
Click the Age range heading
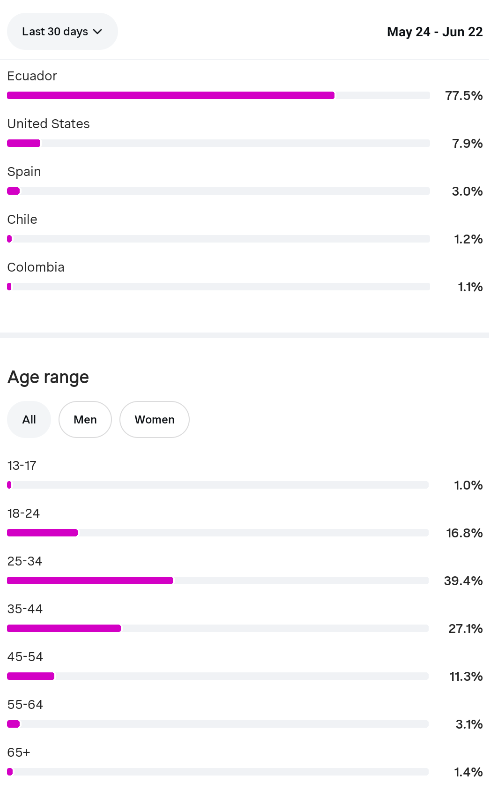click(48, 377)
